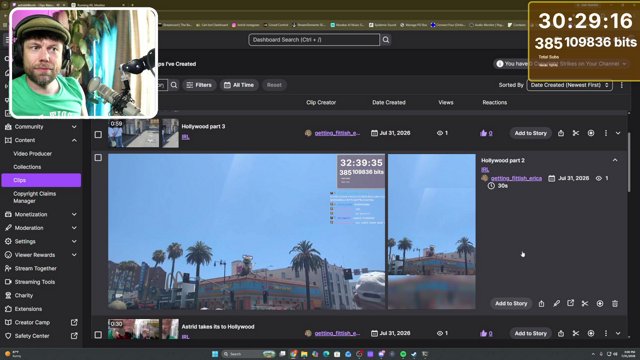Open the Windows Start menu
Viewport: 640px width, 360px height.
pyautogui.click(x=215, y=354)
